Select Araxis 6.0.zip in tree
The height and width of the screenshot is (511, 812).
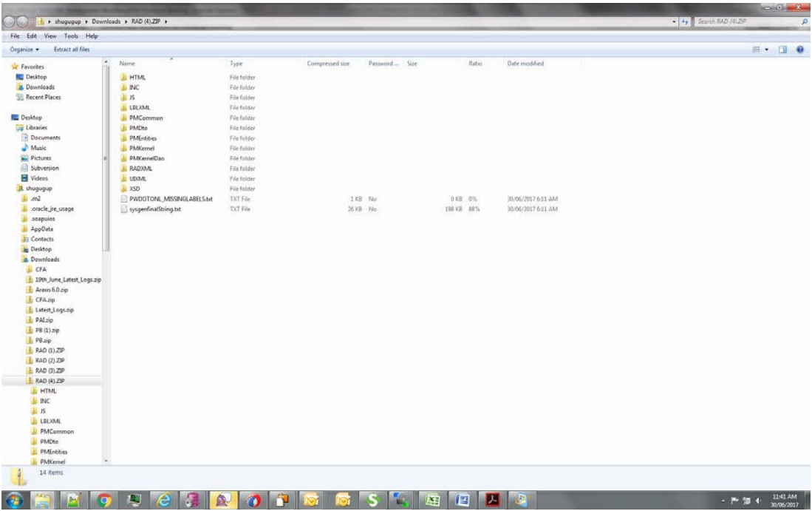coord(51,290)
